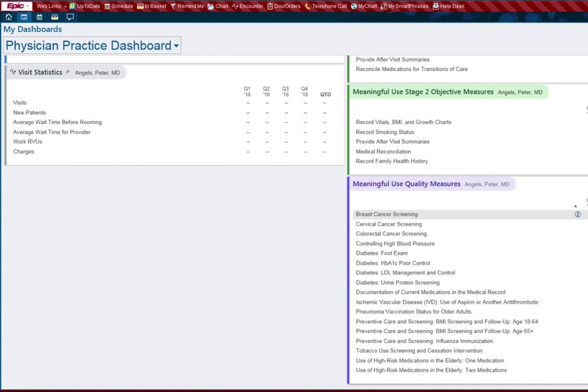This screenshot has height=392, width=588.
Task: Select High-Risk Medications Elderly: Two Medications
Action: (431, 370)
